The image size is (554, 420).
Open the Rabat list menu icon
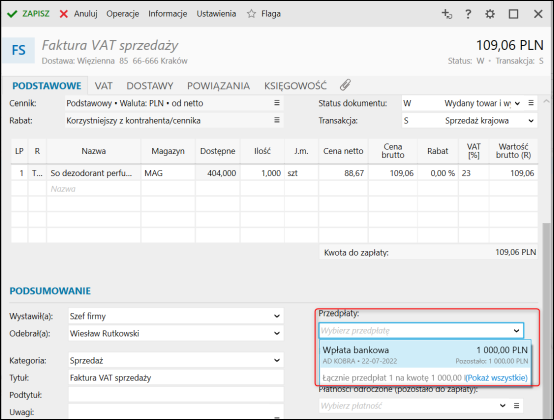pos(277,120)
